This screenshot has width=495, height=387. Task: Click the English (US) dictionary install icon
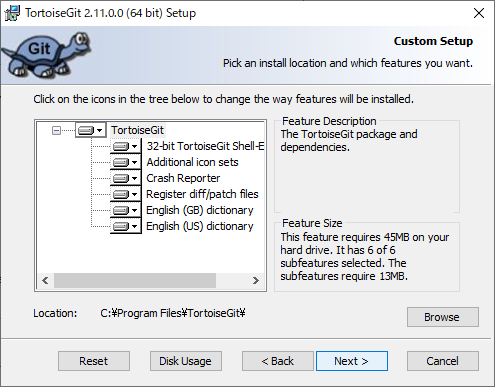[126, 226]
